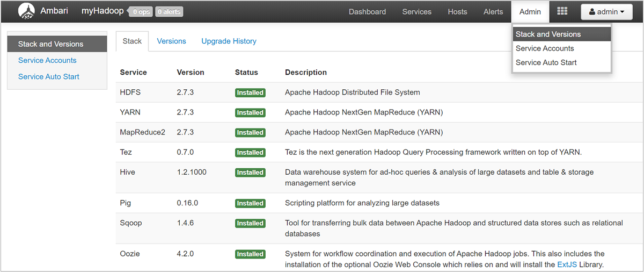
Task: Expand the admin user dropdown
Action: point(606,12)
